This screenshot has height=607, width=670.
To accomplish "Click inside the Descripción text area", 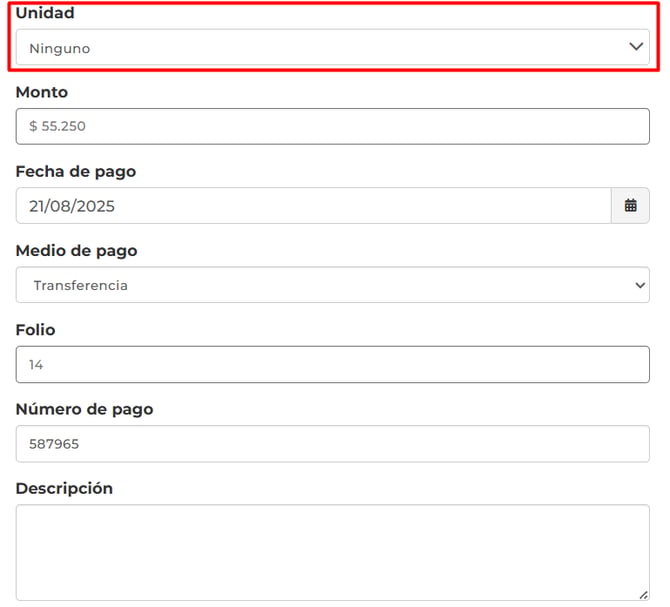I will 332,552.
